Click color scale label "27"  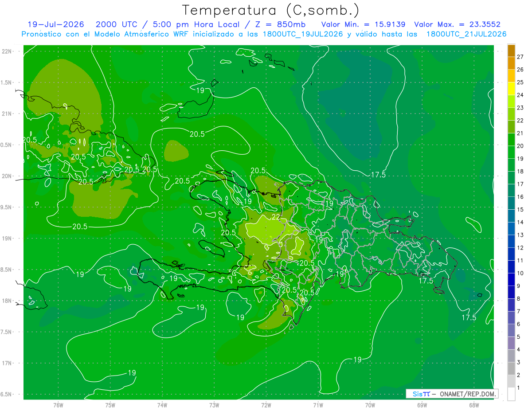click(x=520, y=57)
